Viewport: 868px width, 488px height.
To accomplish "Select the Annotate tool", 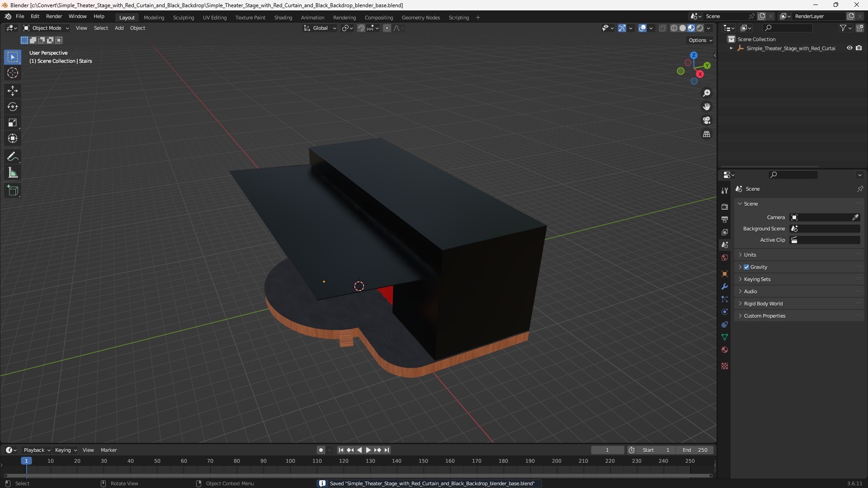I will click(x=13, y=157).
